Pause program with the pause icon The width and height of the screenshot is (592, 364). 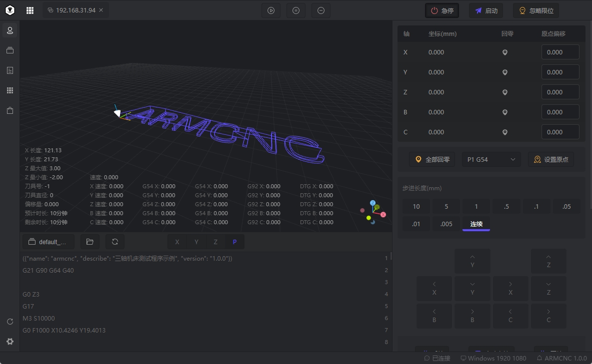tap(296, 10)
